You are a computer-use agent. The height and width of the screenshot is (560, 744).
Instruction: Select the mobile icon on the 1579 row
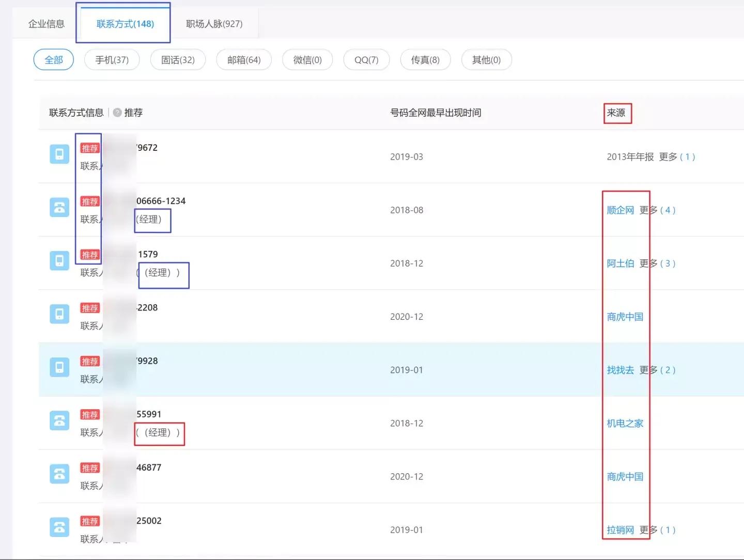point(59,261)
